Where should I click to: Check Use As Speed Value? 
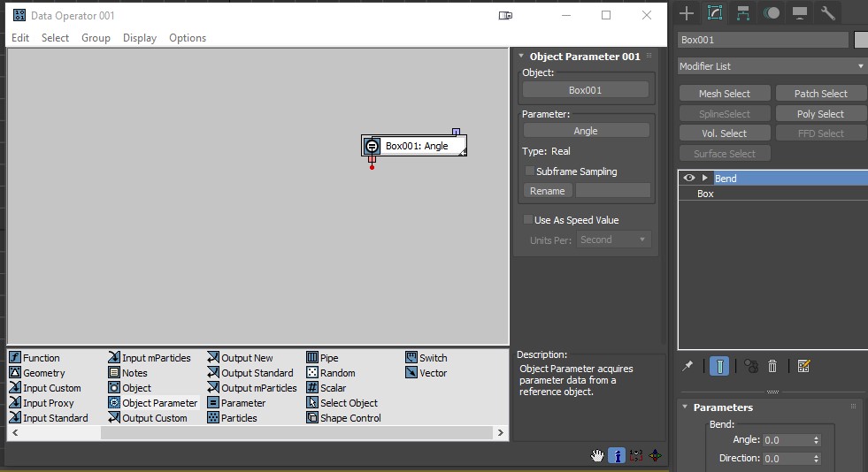pyautogui.click(x=529, y=220)
